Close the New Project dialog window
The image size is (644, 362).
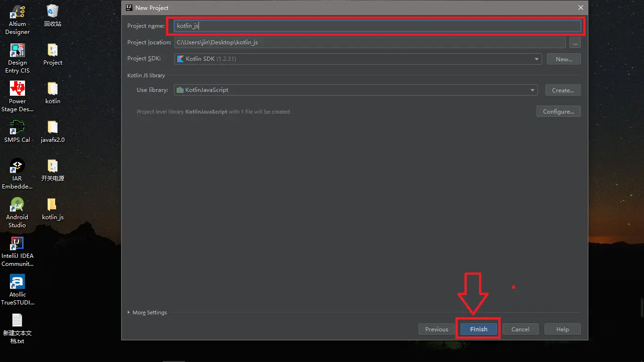581,8
